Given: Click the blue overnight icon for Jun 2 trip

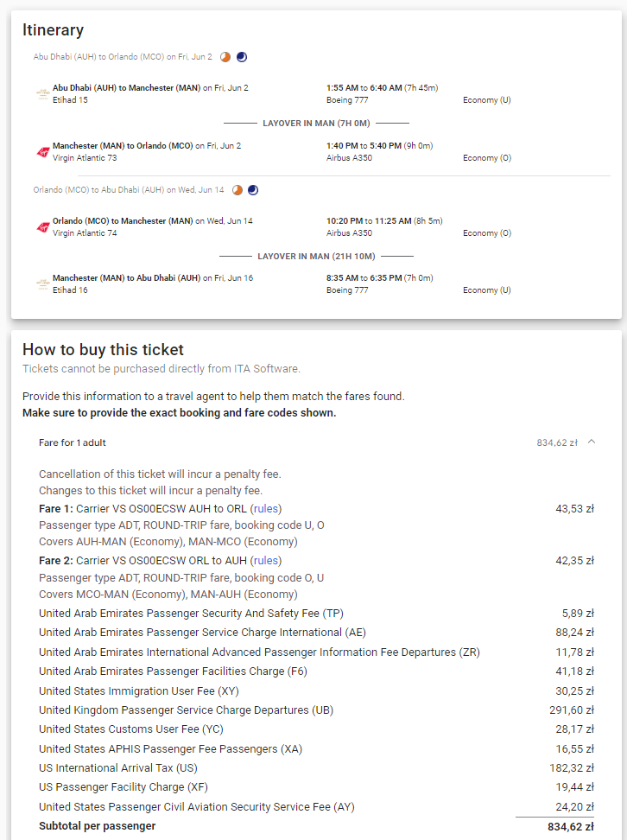Looking at the screenshot, I should point(242,57).
